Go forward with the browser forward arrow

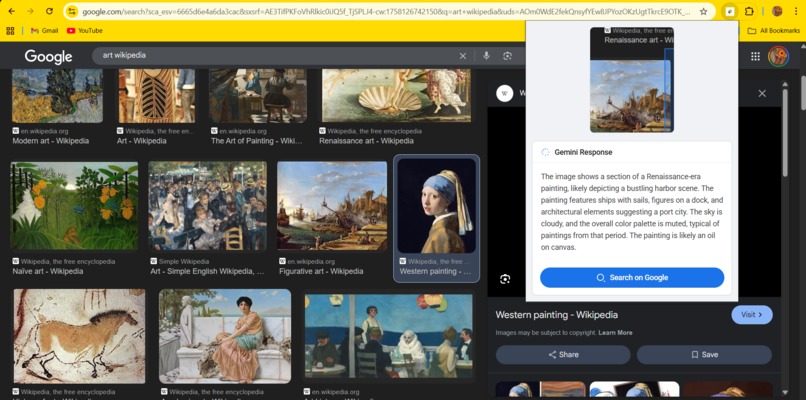pos(30,11)
